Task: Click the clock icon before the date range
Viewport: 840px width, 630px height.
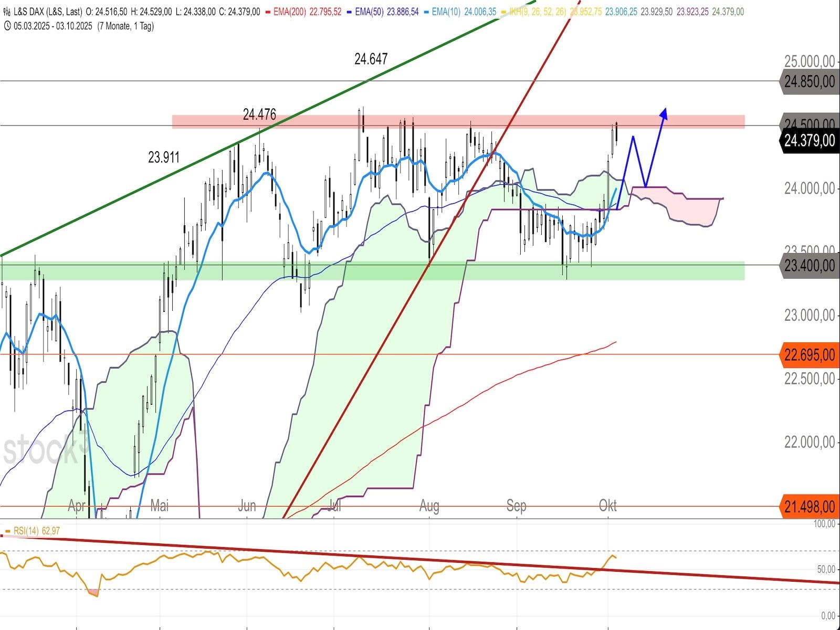Action: [x=7, y=26]
